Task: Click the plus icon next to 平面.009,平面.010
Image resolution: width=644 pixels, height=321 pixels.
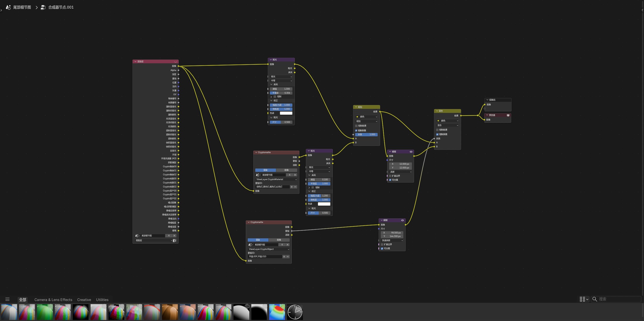Action: pyautogui.click(x=284, y=257)
